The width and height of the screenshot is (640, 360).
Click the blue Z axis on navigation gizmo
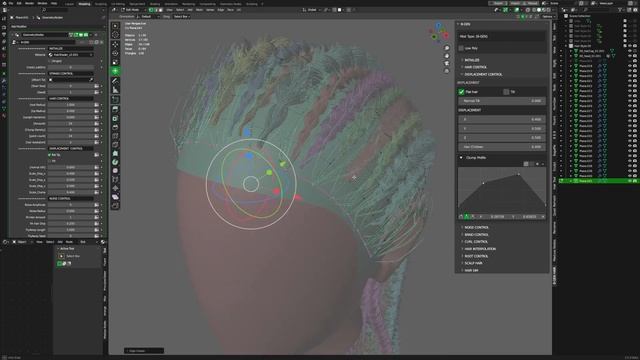point(438,26)
